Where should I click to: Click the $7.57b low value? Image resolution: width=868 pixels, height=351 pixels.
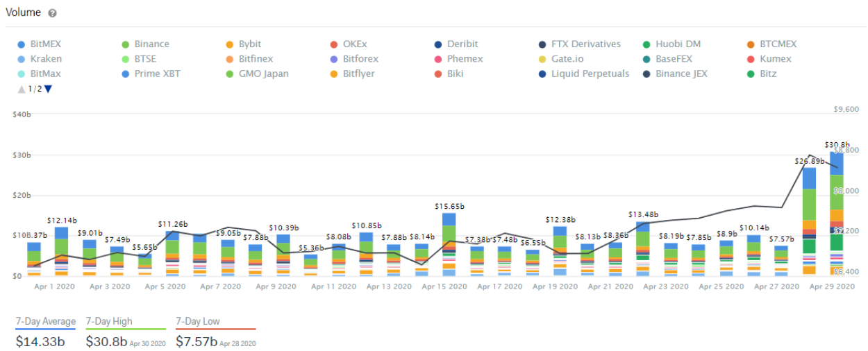tap(196, 341)
